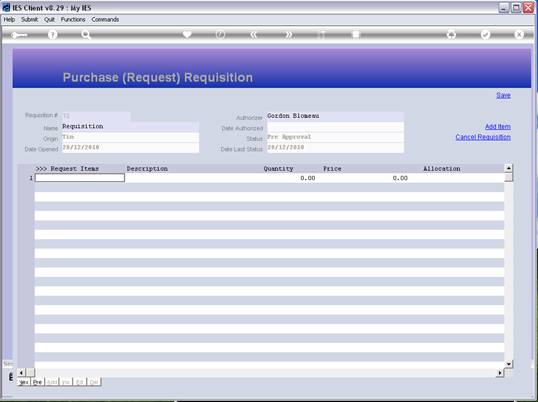Viewport: 538px width, 402px height.
Task: Open help via the question mark icon
Action: [52, 35]
